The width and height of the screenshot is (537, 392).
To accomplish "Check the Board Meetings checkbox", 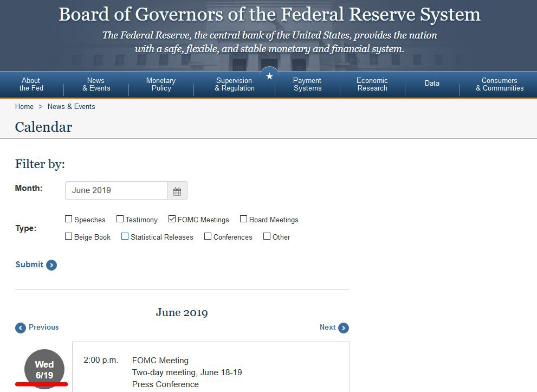I will click(243, 219).
